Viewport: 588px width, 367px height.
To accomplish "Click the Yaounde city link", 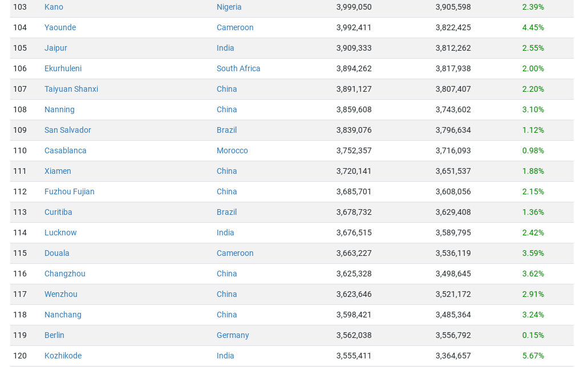I will pyautogui.click(x=60, y=27).
